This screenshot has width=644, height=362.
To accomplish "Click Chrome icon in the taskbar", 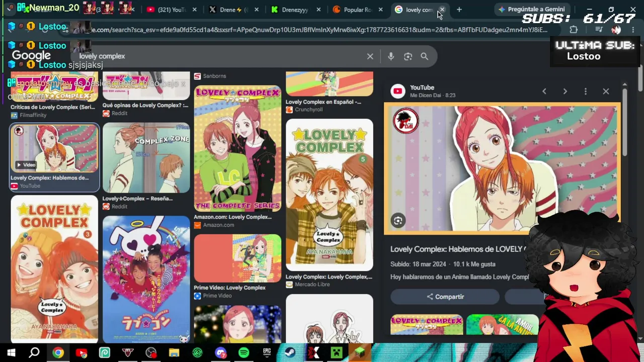I will pos(58,353).
